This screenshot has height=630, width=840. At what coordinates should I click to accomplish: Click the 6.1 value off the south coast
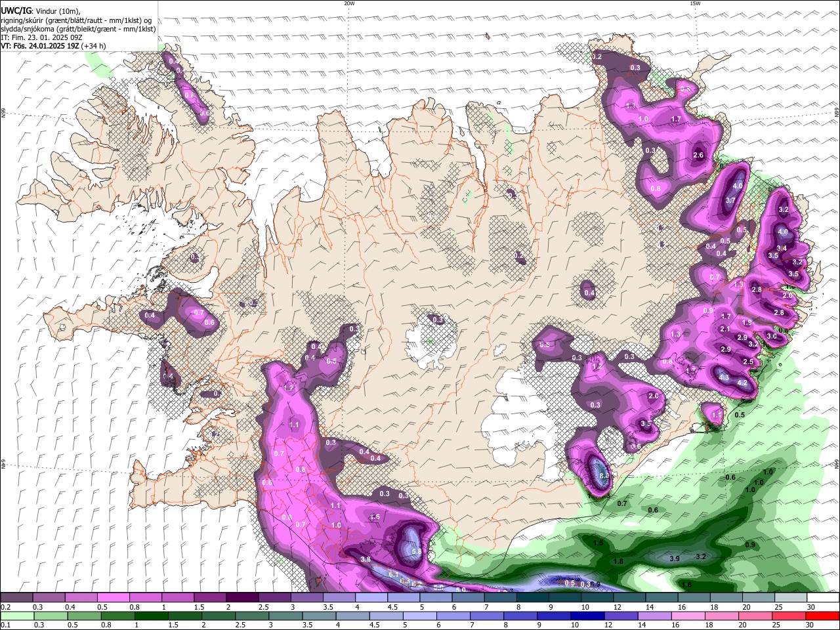click(394, 575)
